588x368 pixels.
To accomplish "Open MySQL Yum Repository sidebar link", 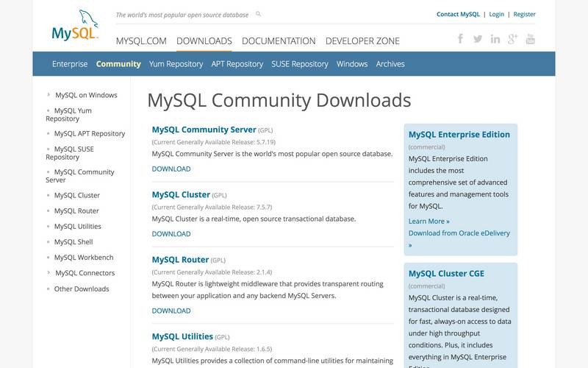I will tap(68, 115).
